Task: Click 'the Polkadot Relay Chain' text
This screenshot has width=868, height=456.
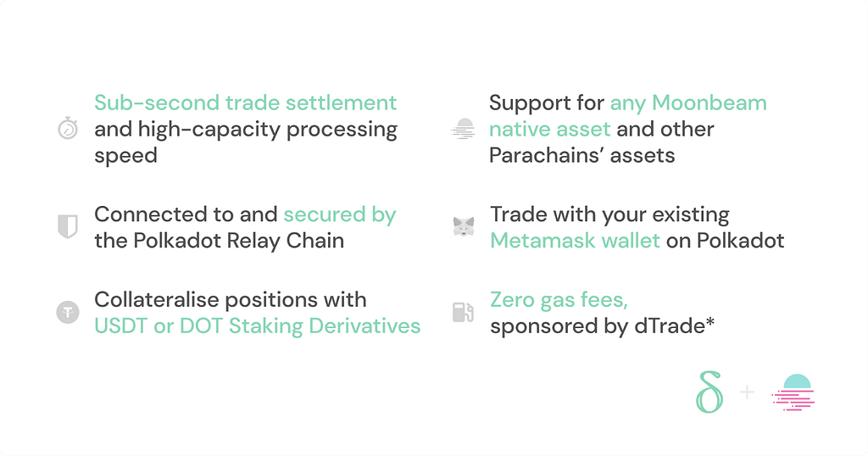Action: coord(219,241)
